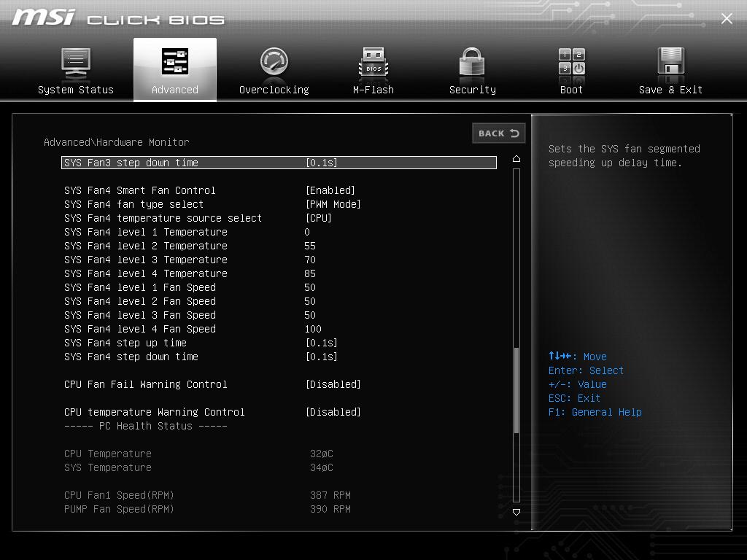The width and height of the screenshot is (747, 560).
Task: Click the Advanced settings sliders icon
Action: [x=175, y=61]
